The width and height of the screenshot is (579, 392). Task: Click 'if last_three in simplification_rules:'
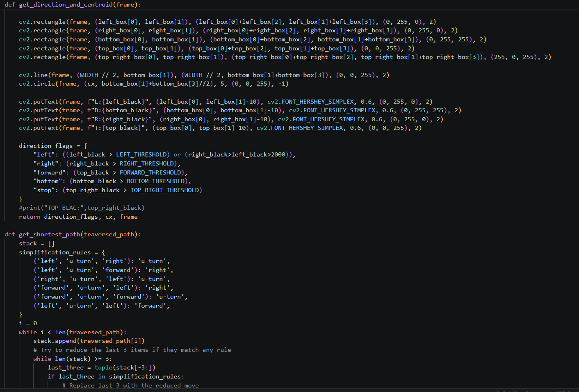(116, 376)
